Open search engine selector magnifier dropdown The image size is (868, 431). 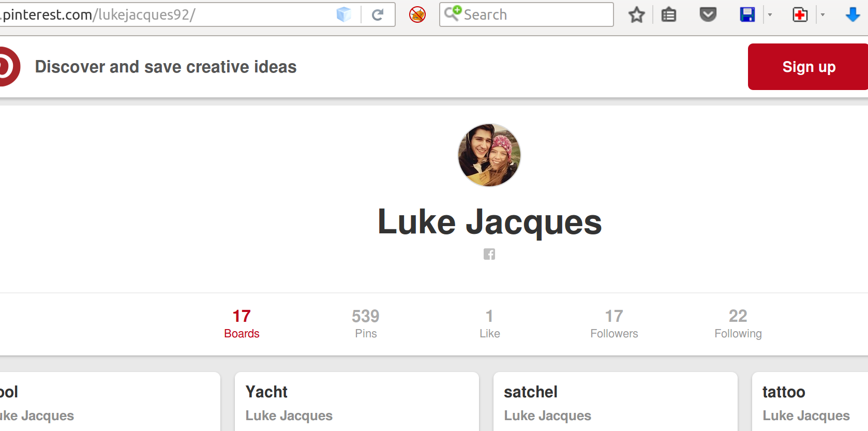(453, 13)
